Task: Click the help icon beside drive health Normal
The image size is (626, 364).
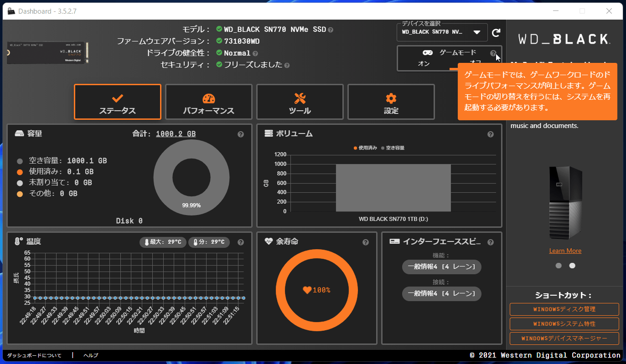Action: point(255,53)
